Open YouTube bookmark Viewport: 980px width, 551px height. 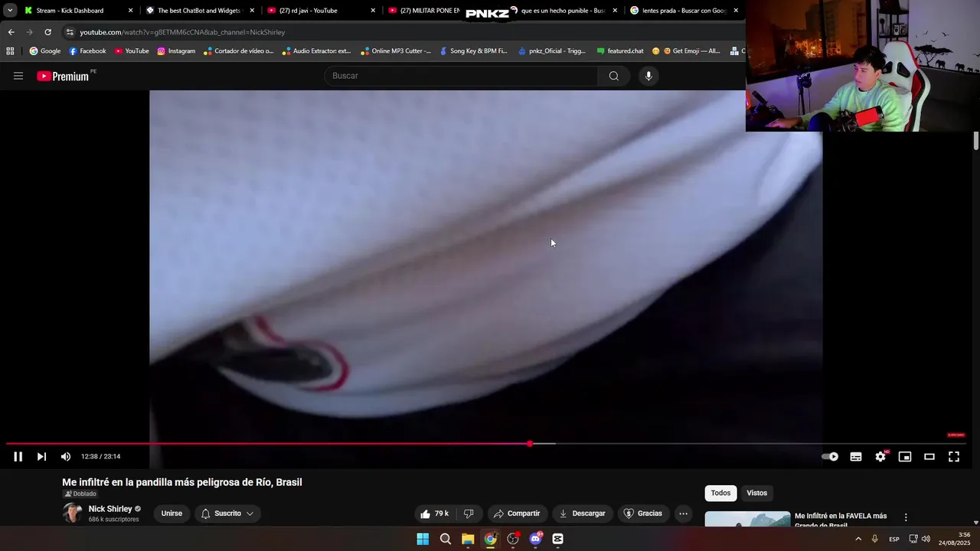pyautogui.click(x=132, y=51)
